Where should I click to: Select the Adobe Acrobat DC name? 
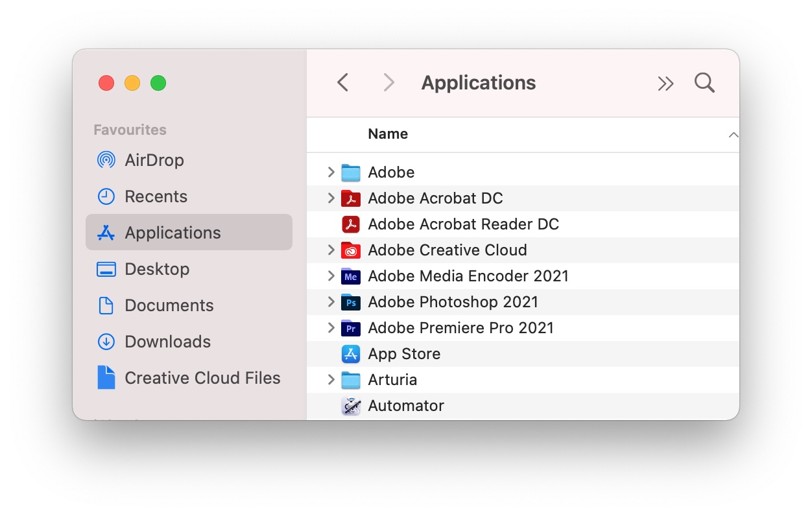435,198
